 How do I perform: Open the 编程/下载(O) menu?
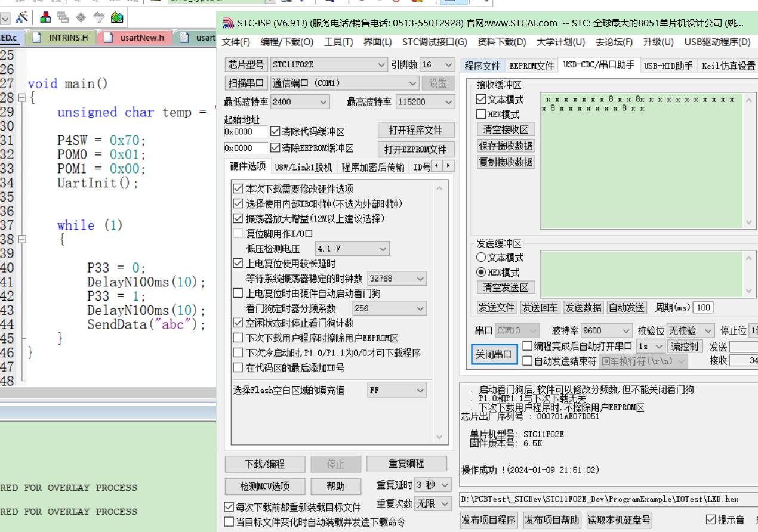(286, 42)
